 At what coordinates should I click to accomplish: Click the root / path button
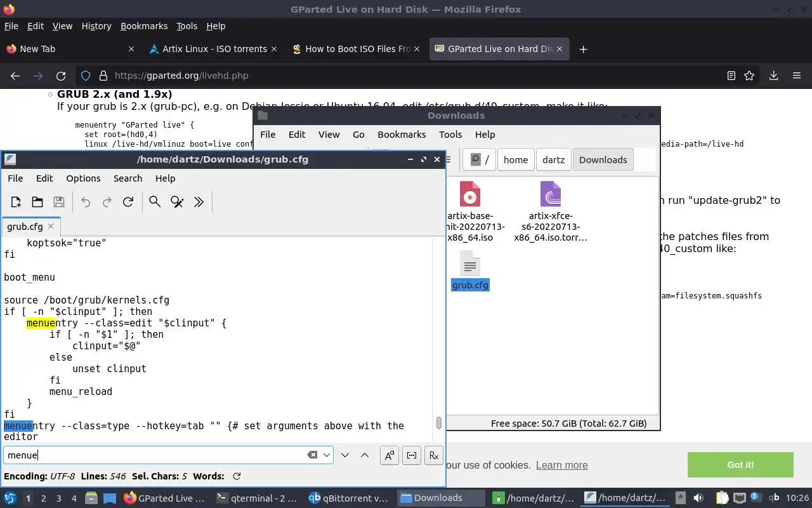coord(480,160)
